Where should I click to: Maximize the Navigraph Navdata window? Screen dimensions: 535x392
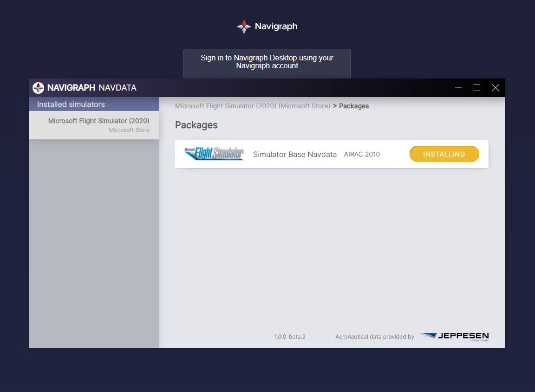[x=477, y=88]
